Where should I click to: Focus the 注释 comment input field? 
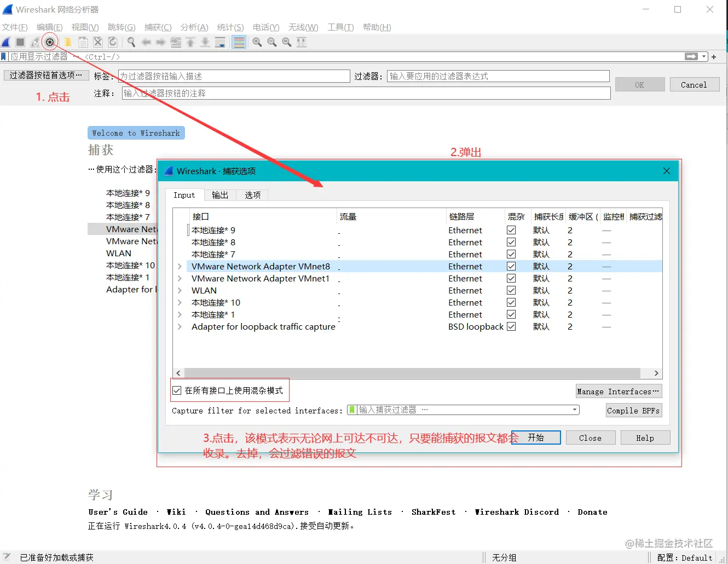[366, 93]
